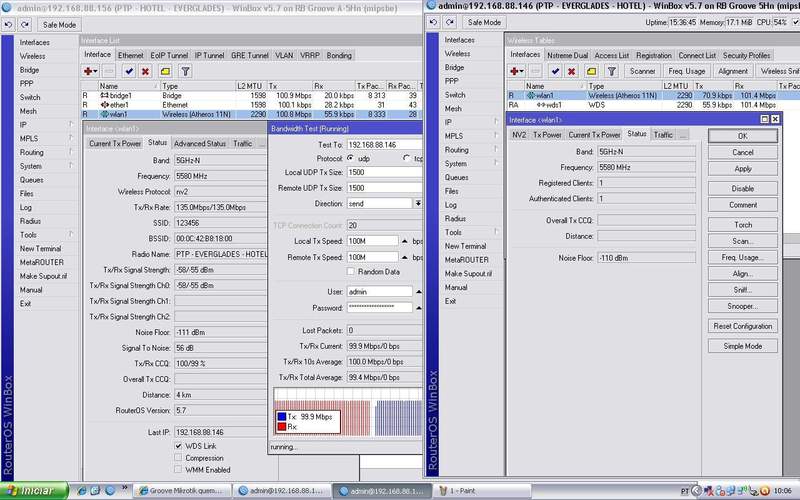This screenshot has height=500, width=800.
Task: Click undo icon in left WinBox window
Action: pos(8,24)
